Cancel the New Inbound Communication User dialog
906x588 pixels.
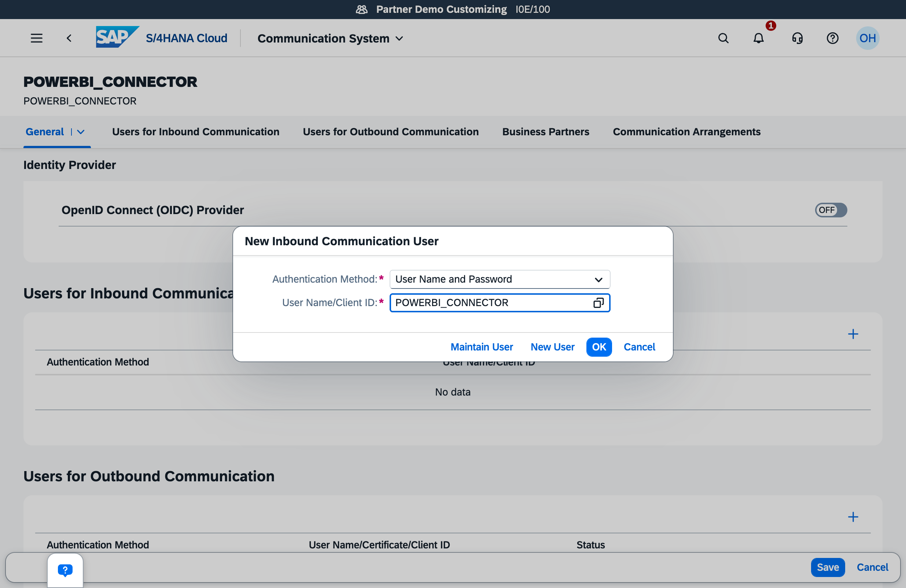pos(639,347)
